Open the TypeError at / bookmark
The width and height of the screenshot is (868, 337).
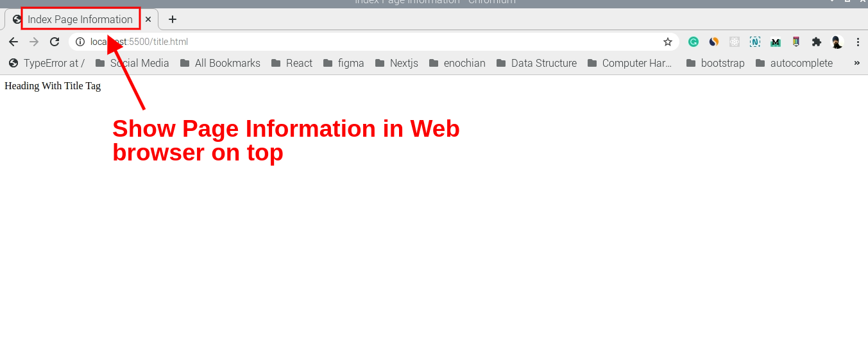(x=47, y=63)
